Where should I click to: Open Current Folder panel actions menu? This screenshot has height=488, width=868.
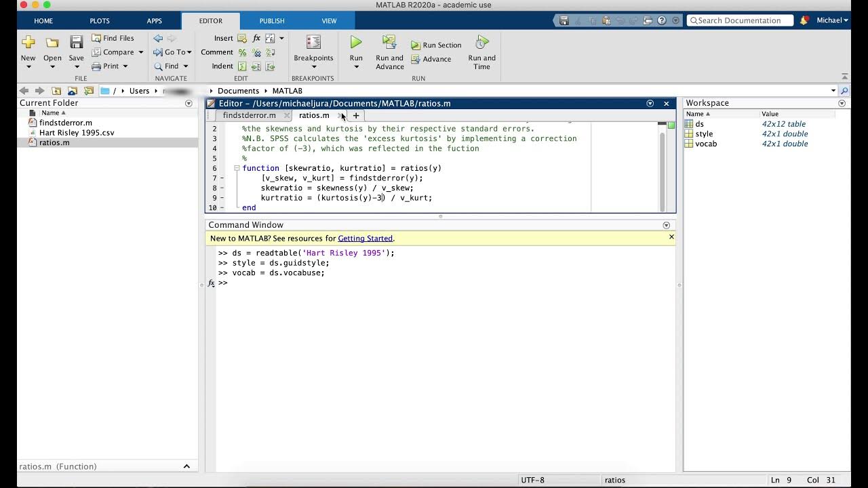(x=189, y=103)
